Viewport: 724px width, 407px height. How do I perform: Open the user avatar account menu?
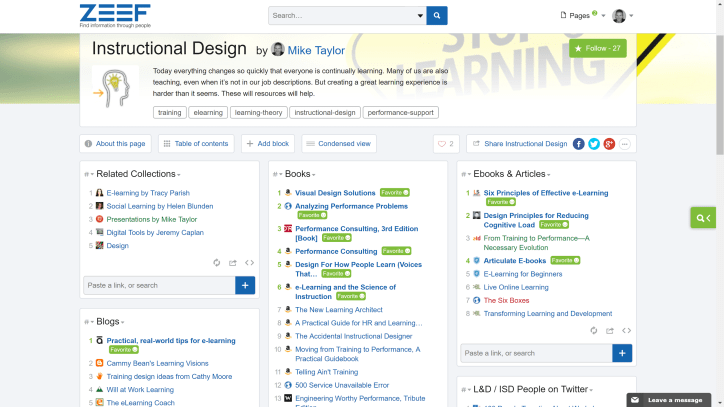pyautogui.click(x=623, y=16)
